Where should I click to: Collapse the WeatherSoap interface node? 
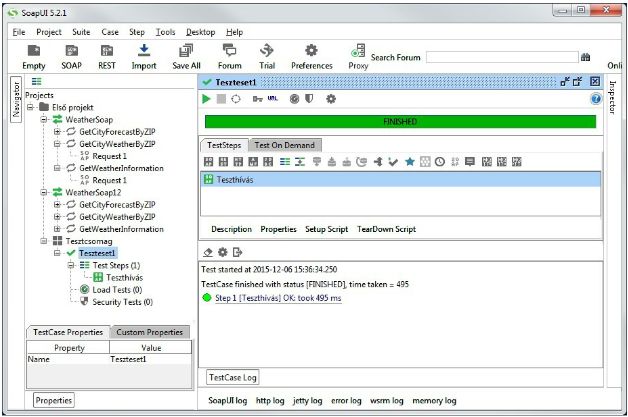tap(44, 119)
